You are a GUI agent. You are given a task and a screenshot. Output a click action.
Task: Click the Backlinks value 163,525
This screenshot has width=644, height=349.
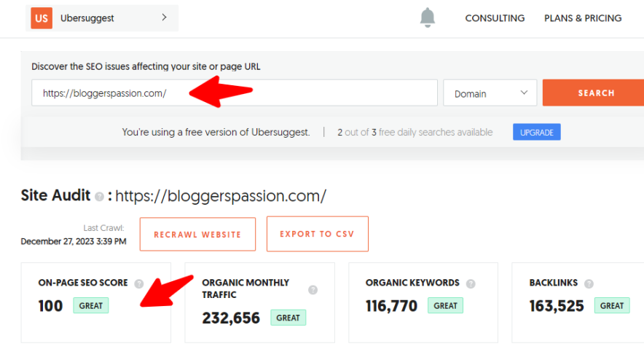[557, 306]
